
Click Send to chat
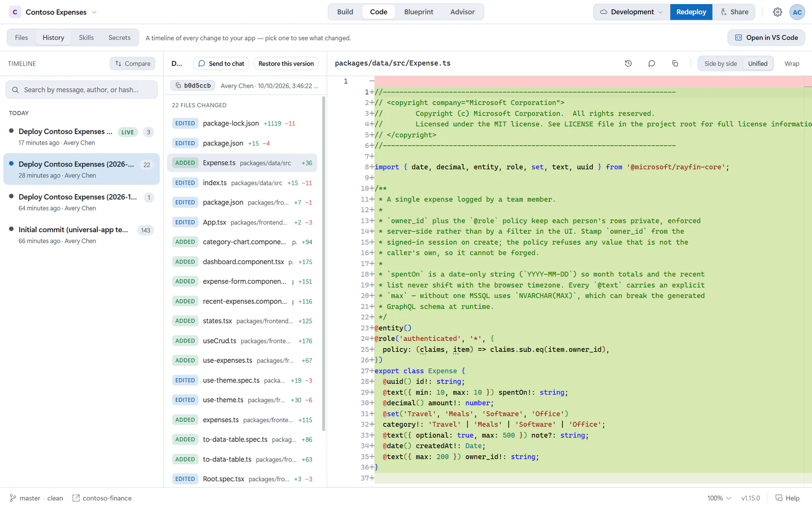coord(221,63)
